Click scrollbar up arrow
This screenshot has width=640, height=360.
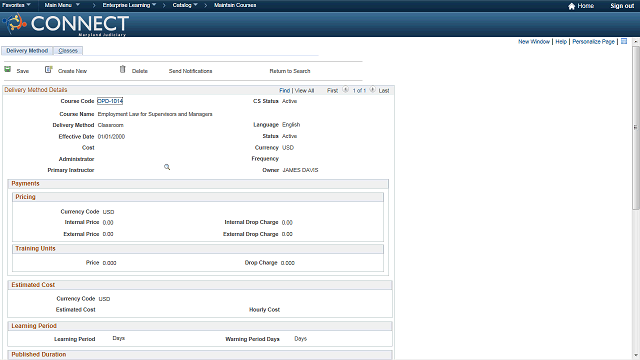pyautogui.click(x=636, y=42)
